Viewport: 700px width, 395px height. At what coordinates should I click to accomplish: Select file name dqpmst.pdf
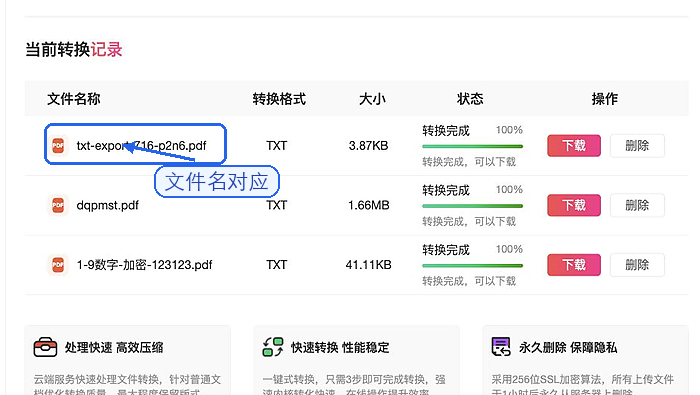pyautogui.click(x=108, y=205)
